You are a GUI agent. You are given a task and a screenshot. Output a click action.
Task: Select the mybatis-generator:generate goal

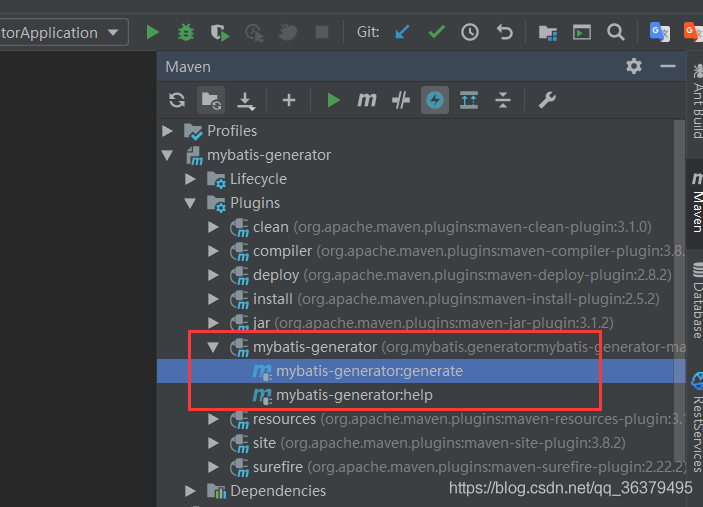(369, 371)
